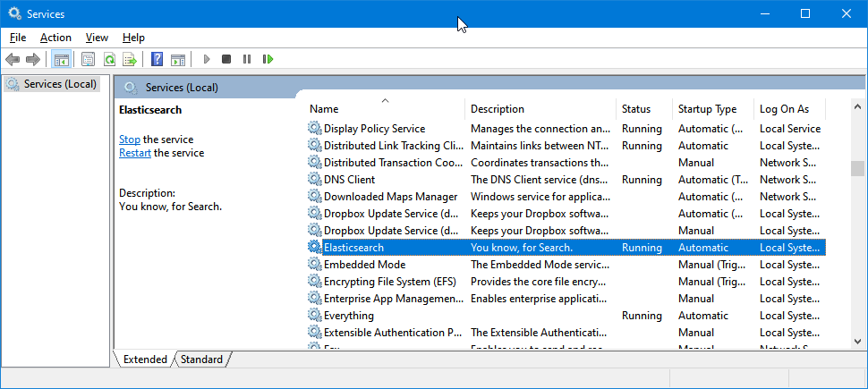The height and width of the screenshot is (389, 868).
Task: Sort by the Status column header
Action: click(x=644, y=109)
